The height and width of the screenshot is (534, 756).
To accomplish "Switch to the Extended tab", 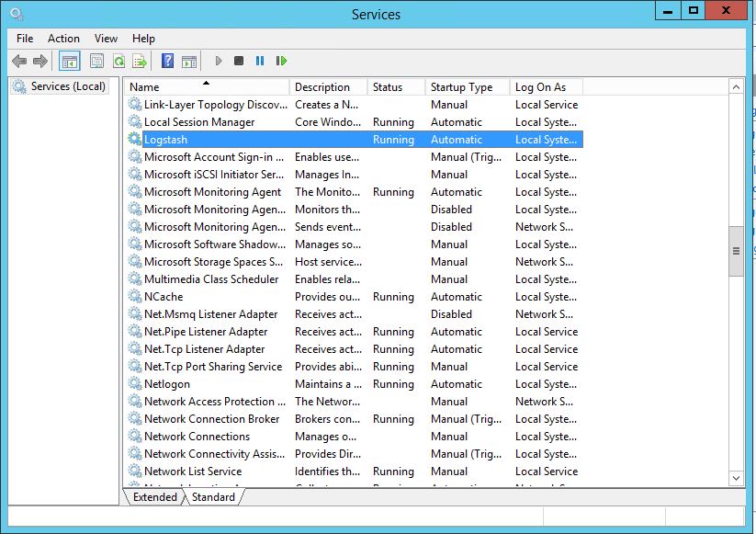I will pos(155,497).
